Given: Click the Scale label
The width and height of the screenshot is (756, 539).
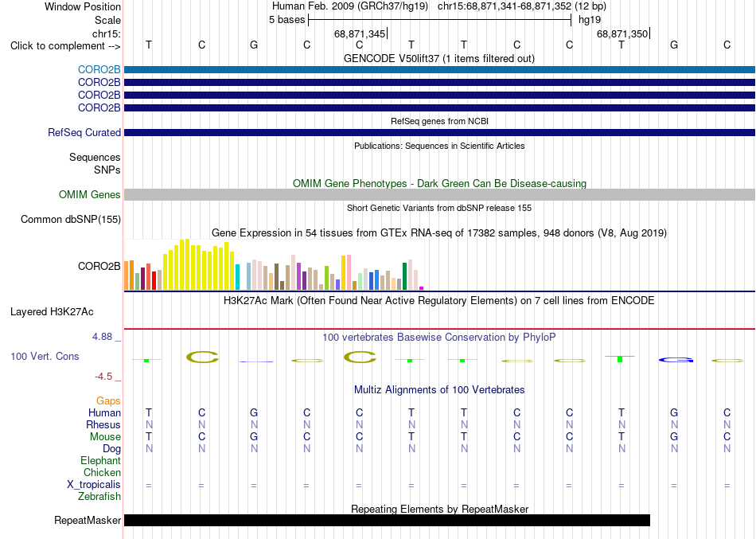Looking at the screenshot, I should click(x=107, y=20).
